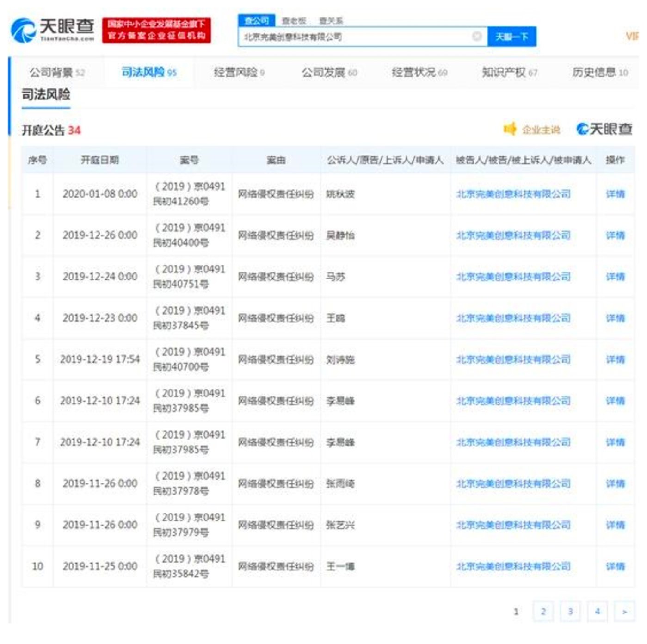Click hearing date 2020-01-08 0:00
Viewport: 647px width, 644px height.
100,194
